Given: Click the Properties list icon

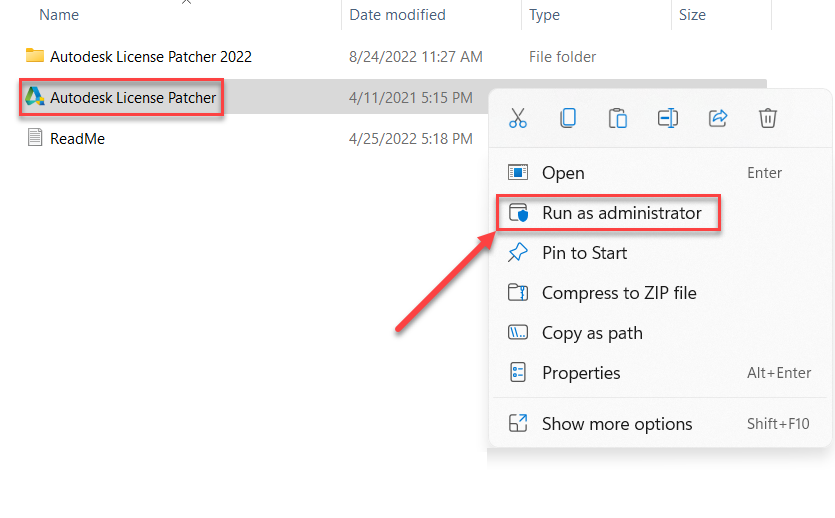Looking at the screenshot, I should click(x=518, y=373).
